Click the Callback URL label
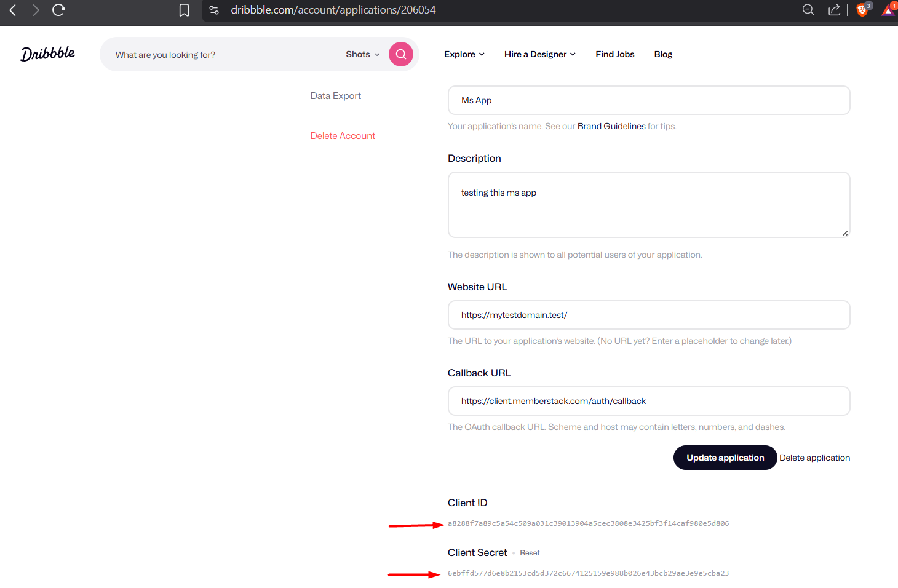Image resolution: width=898 pixels, height=588 pixels. pyautogui.click(x=479, y=373)
